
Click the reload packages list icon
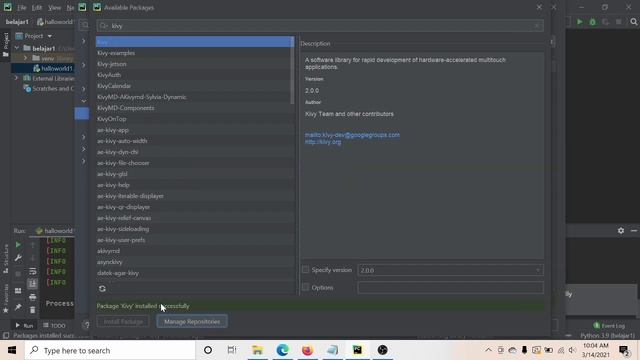(102, 289)
